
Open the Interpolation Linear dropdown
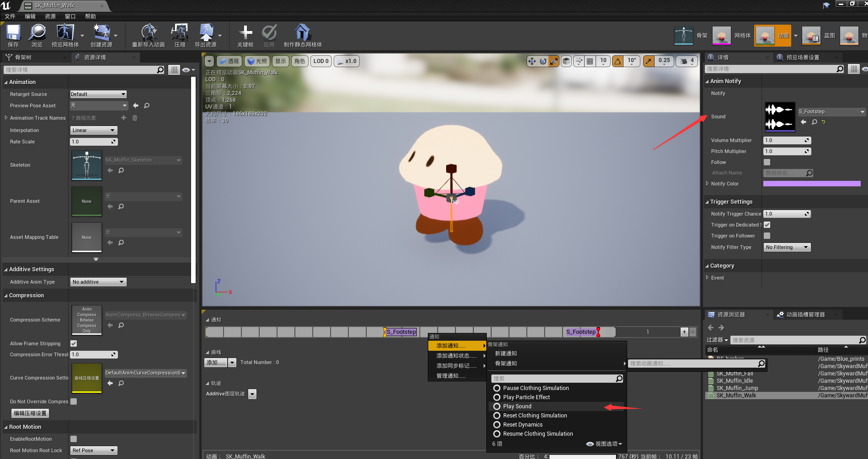coord(94,130)
